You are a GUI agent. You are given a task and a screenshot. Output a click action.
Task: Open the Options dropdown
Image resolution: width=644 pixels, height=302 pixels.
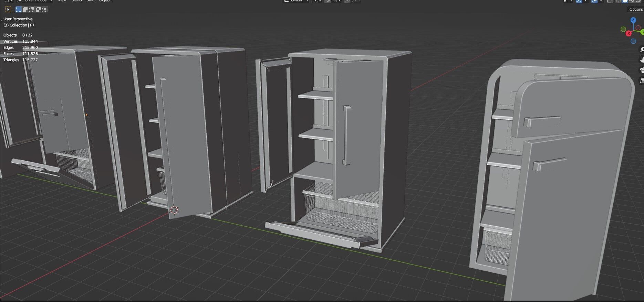click(636, 9)
